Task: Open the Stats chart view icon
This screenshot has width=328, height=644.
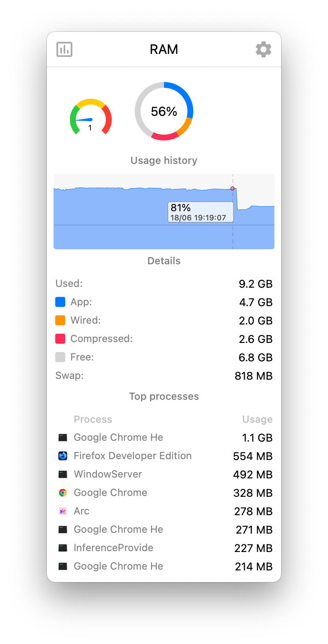Action: (x=64, y=49)
